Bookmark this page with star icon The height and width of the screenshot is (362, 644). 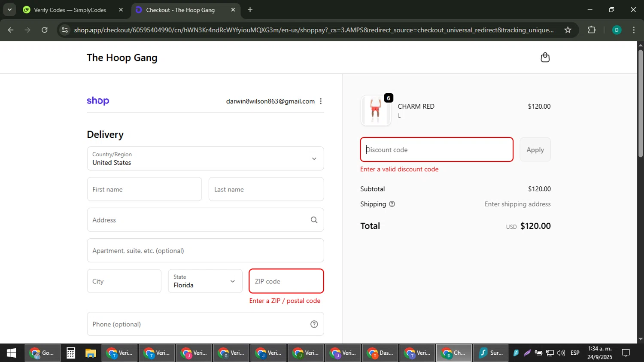click(x=568, y=30)
